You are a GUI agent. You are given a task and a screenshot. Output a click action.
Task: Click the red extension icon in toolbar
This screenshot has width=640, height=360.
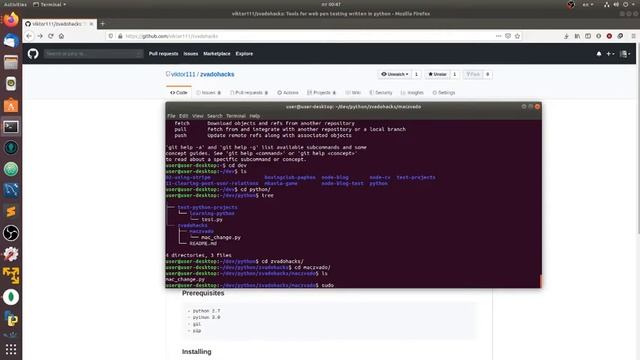pos(609,36)
